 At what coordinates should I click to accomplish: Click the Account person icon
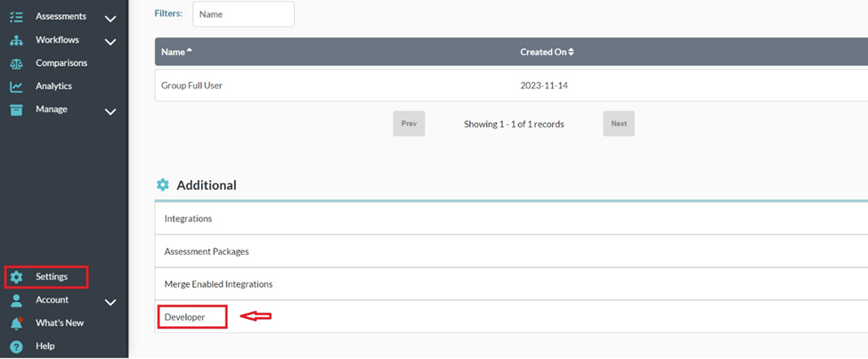coord(16,300)
